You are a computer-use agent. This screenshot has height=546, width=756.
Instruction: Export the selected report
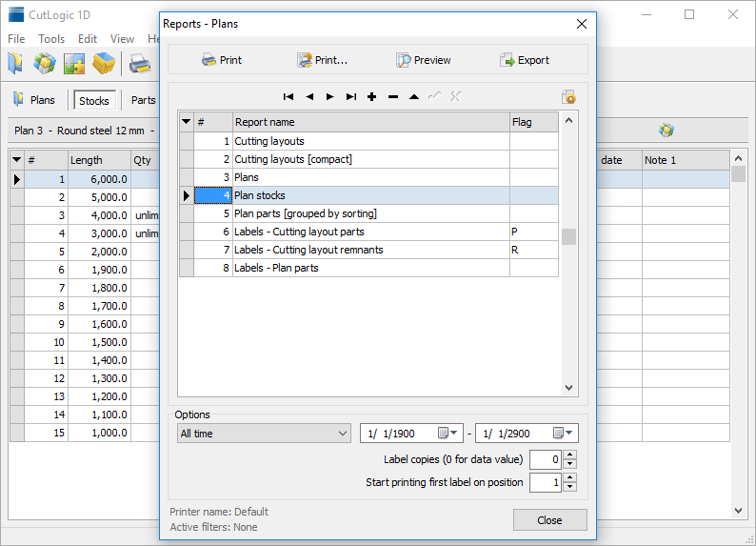point(524,60)
